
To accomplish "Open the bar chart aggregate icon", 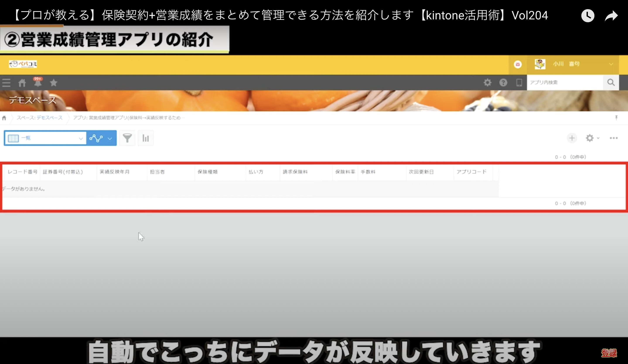I will [x=145, y=138].
